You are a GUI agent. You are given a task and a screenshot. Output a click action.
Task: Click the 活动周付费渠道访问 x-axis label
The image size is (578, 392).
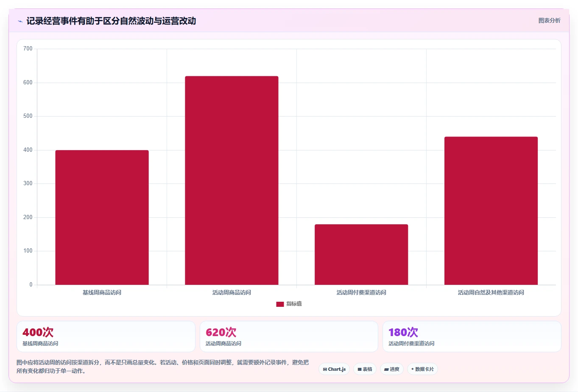coord(361,292)
